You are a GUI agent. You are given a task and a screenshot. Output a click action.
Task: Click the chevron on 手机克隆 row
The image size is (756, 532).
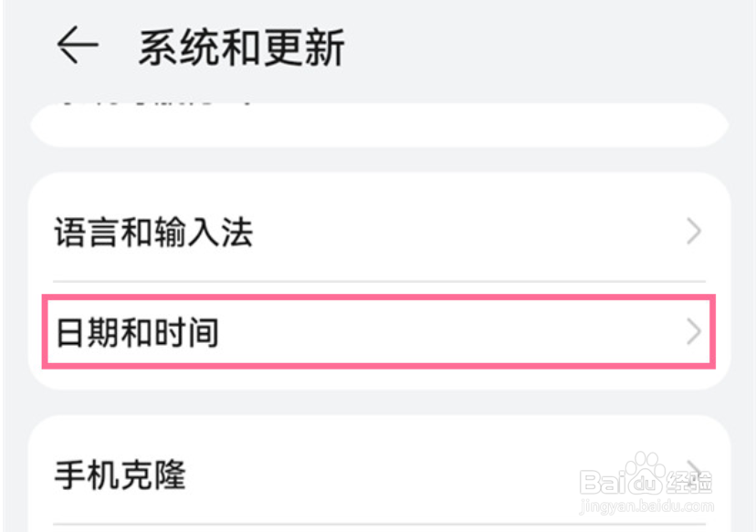(696, 470)
